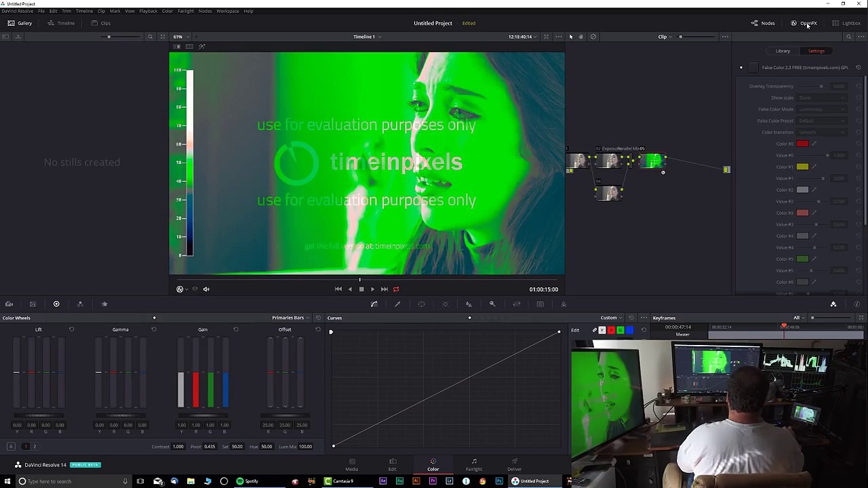Click the Color #5 green swatch

802,259
